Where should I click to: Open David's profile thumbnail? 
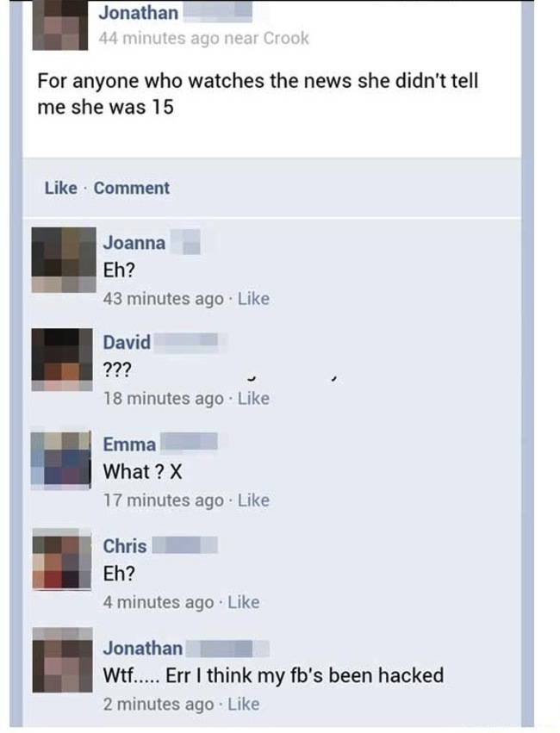coord(62,359)
